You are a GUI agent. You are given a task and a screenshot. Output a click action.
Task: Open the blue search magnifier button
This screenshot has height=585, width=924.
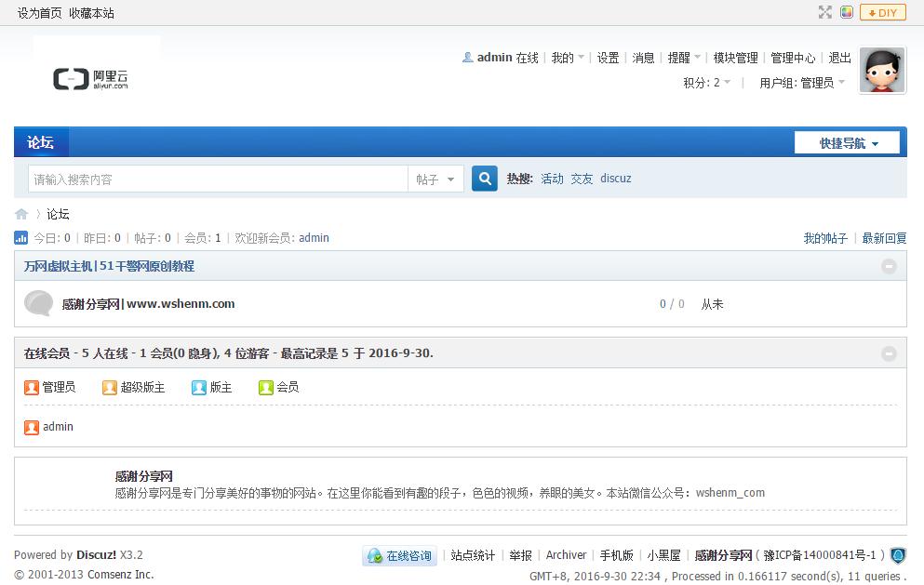tap(484, 178)
